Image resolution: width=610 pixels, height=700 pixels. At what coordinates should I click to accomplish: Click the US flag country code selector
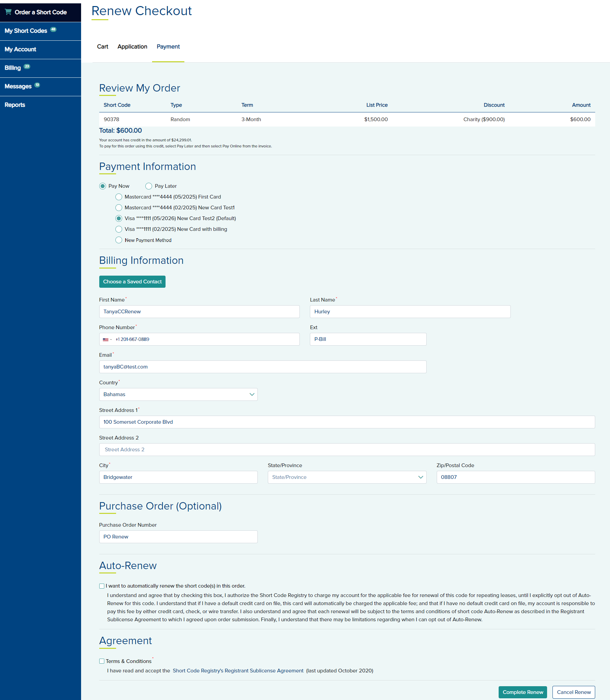click(107, 340)
